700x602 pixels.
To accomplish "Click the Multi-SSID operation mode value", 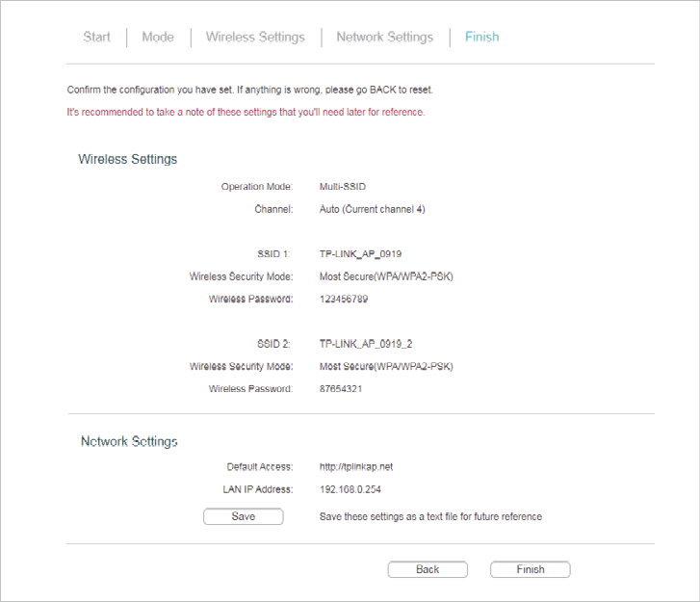I will point(343,187).
